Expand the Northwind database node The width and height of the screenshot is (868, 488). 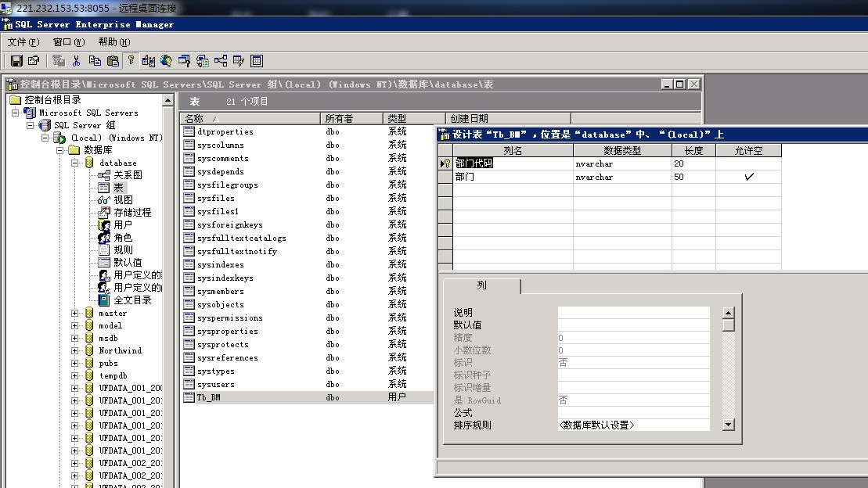(x=74, y=351)
